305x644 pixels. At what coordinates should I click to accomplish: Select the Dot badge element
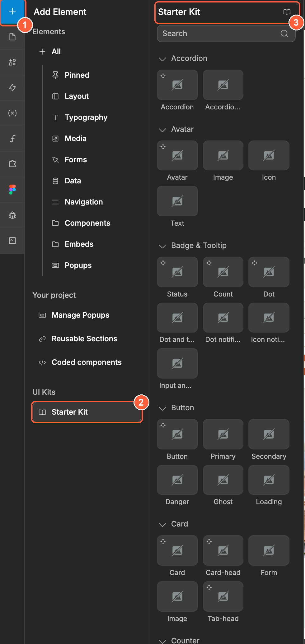pyautogui.click(x=269, y=272)
